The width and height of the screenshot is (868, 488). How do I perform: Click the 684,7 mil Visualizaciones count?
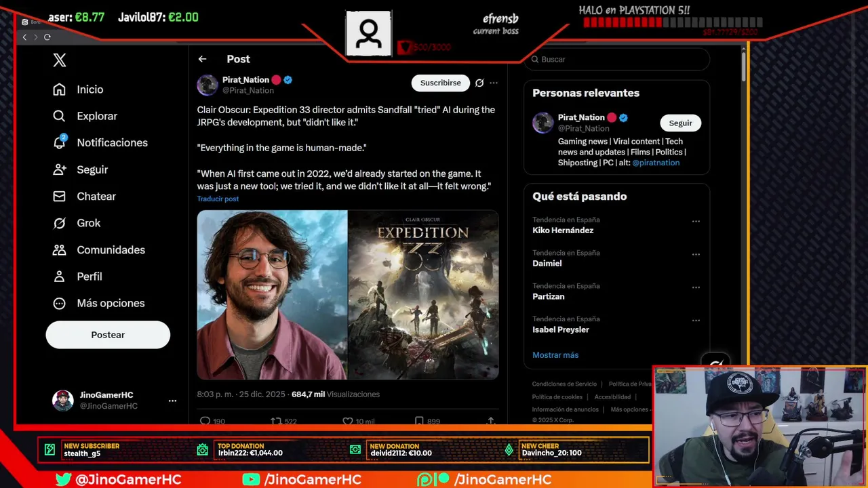point(335,394)
